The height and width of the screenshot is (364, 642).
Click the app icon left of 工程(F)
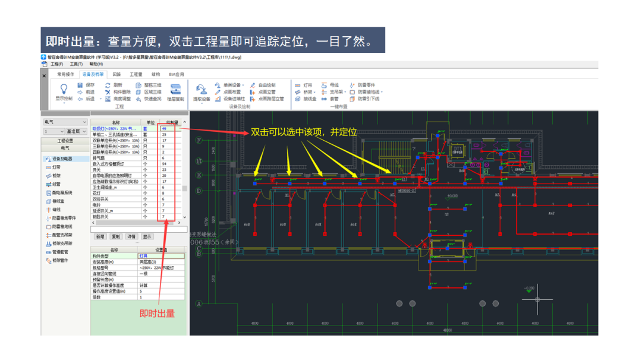44,64
